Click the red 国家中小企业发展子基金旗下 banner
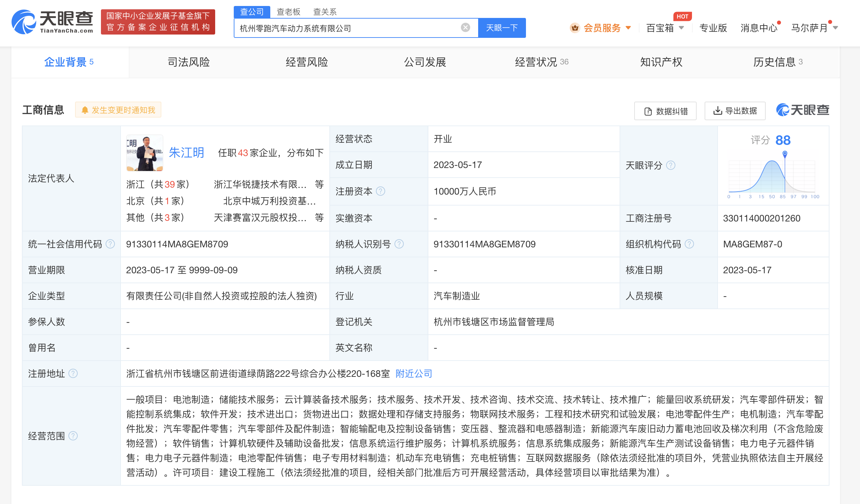 point(158,22)
